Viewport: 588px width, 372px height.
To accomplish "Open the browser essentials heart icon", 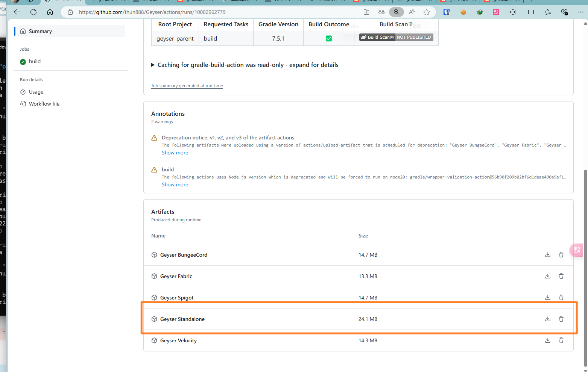I will click(564, 12).
